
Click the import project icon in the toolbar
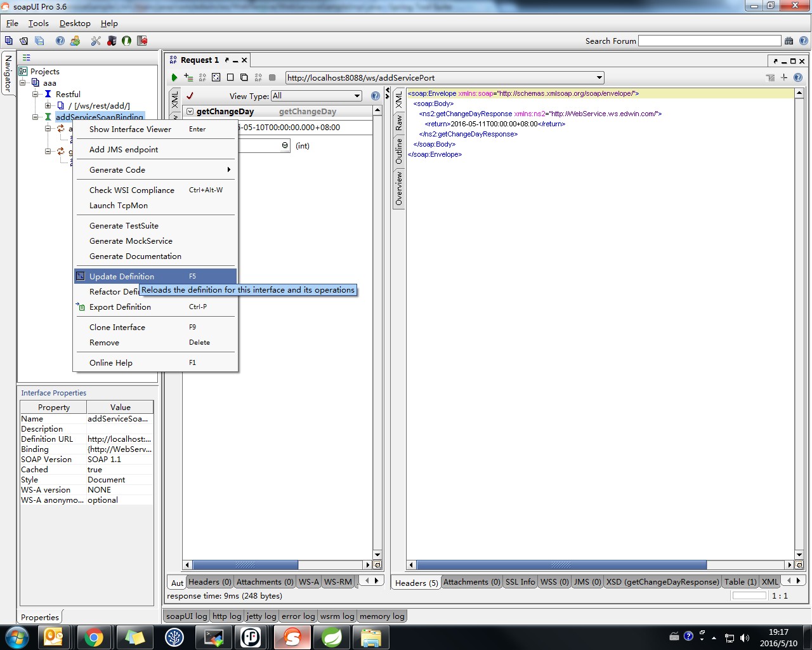[x=23, y=41]
